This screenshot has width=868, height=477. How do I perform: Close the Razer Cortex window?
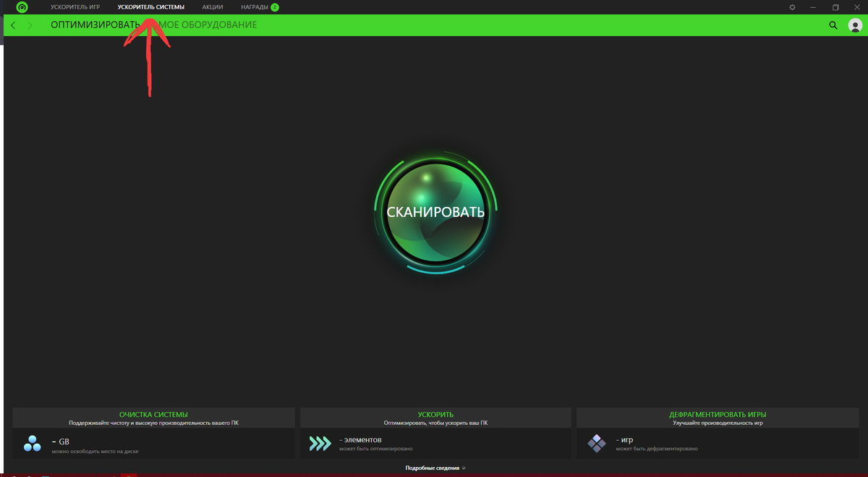pyautogui.click(x=857, y=7)
